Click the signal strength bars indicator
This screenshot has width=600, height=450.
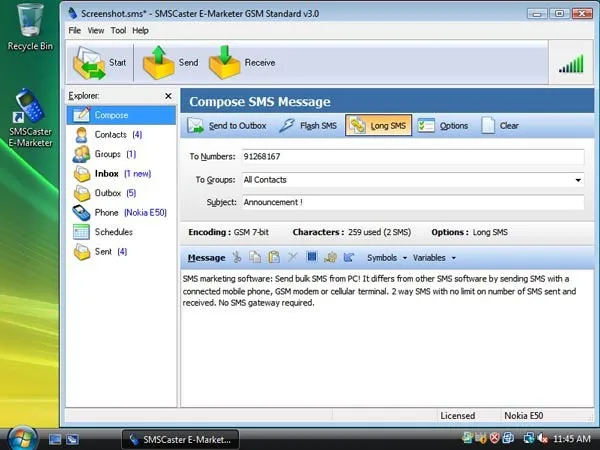(571, 64)
